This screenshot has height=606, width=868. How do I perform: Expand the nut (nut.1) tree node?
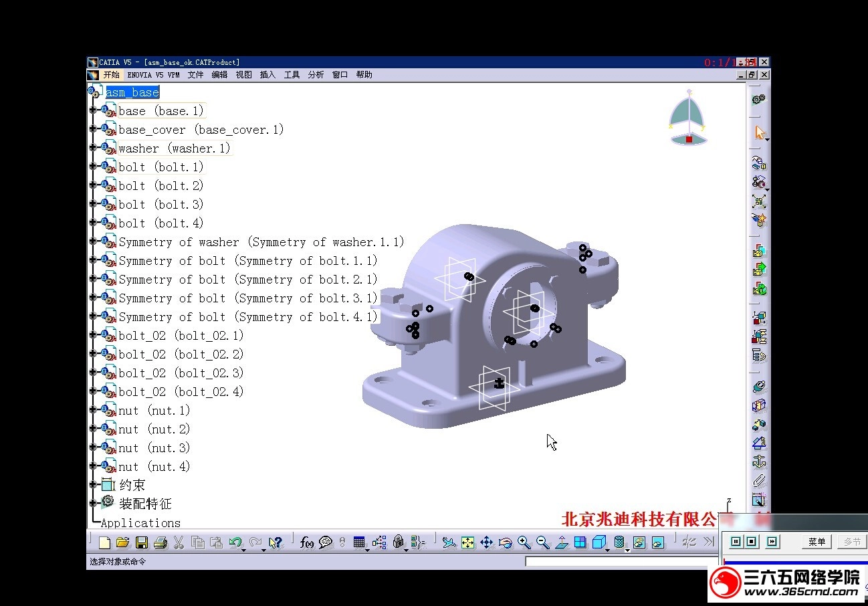click(93, 410)
